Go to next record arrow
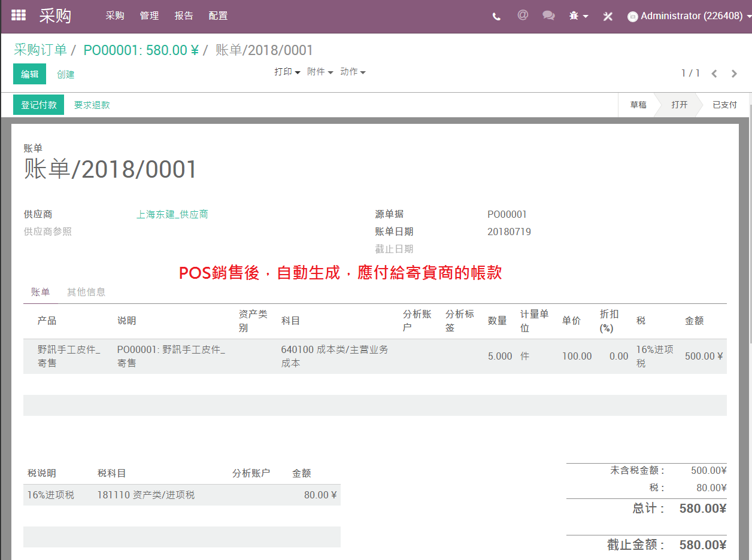This screenshot has width=752, height=560. click(x=734, y=74)
